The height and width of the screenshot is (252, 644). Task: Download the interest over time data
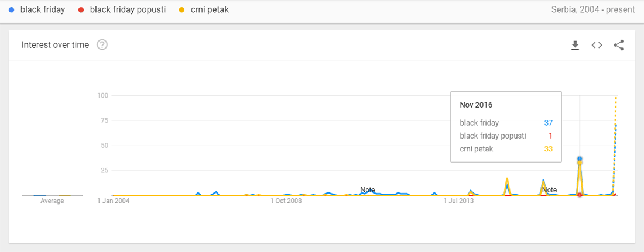[x=575, y=45]
